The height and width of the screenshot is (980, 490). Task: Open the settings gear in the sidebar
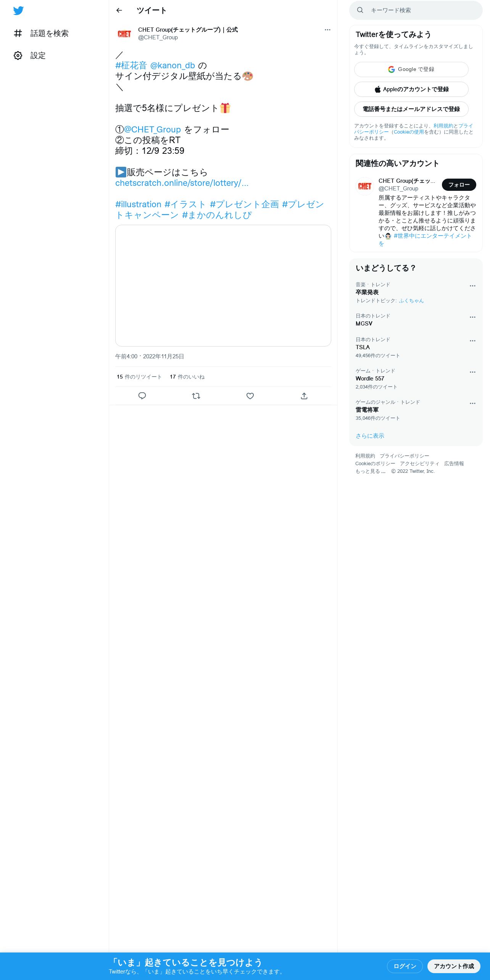click(18, 56)
